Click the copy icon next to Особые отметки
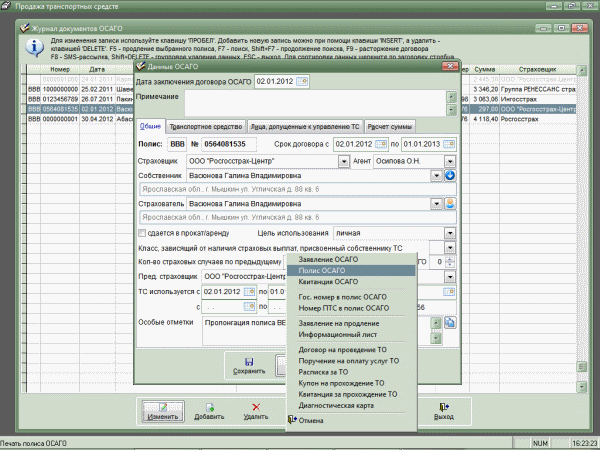The height and width of the screenshot is (450, 600). [450, 323]
